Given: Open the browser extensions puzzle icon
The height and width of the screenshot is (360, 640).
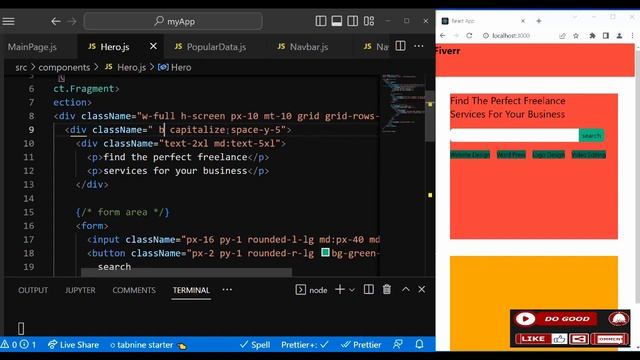Looking at the screenshot, I should (x=592, y=36).
